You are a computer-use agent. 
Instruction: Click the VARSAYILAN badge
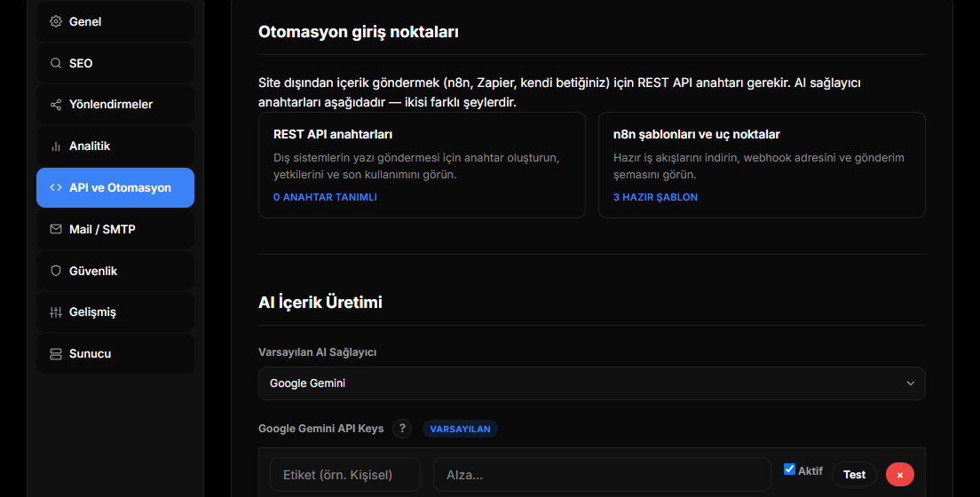click(x=460, y=429)
